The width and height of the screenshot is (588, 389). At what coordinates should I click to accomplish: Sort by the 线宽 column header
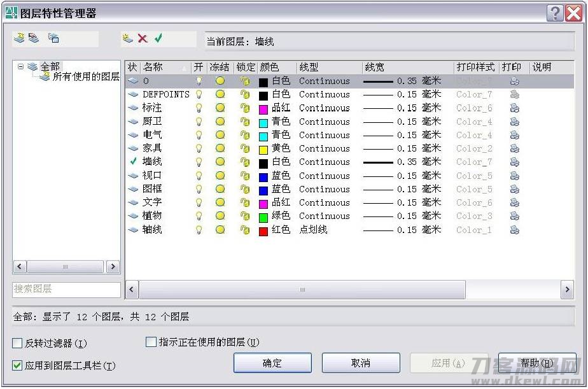(x=409, y=67)
